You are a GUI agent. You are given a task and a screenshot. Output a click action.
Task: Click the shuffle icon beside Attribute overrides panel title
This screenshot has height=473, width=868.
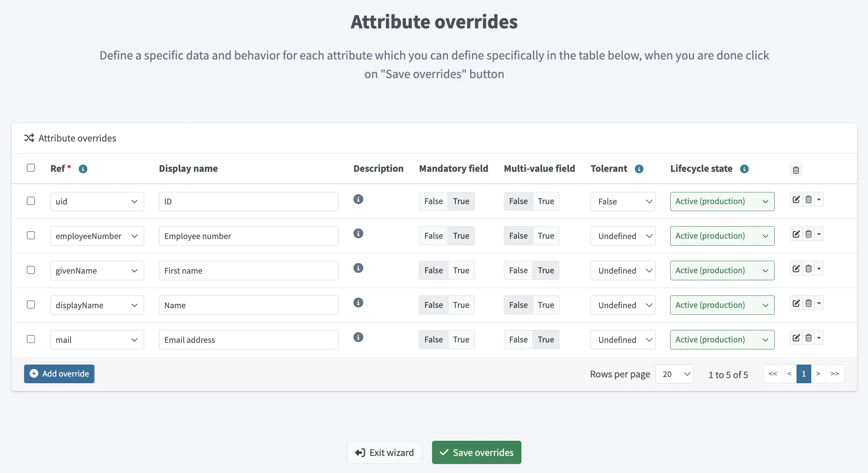click(29, 138)
